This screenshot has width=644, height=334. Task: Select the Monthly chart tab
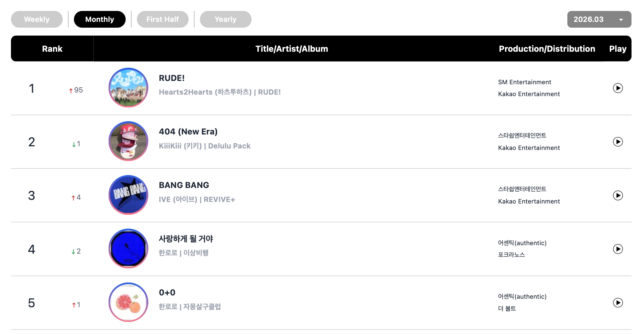[99, 19]
